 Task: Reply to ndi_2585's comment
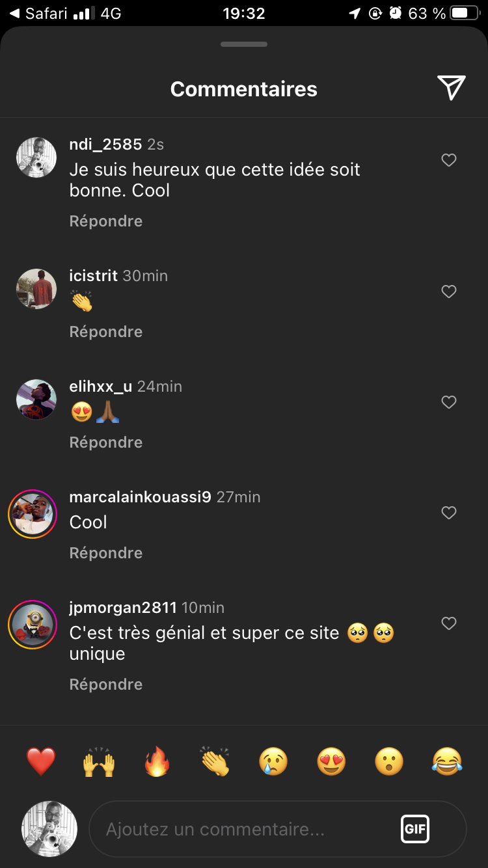pyautogui.click(x=106, y=221)
